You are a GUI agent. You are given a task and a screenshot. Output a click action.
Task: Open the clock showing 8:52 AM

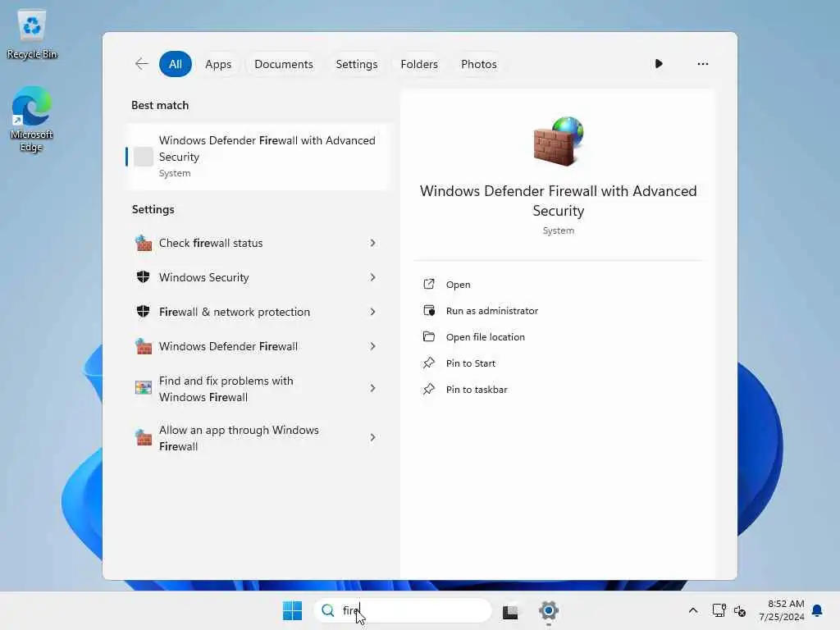(781, 610)
